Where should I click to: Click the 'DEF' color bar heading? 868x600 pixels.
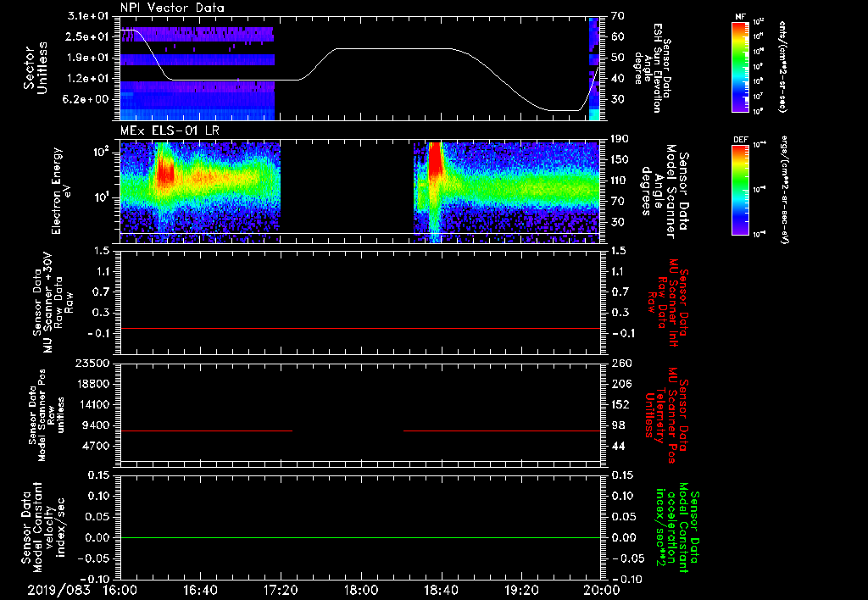click(x=741, y=140)
